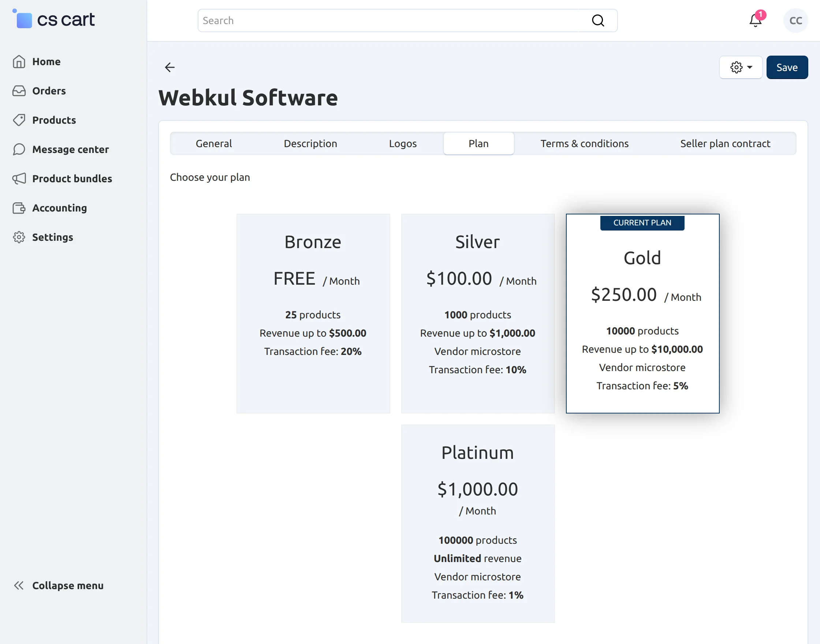Click 'Revenue up to $1,000.00' text
This screenshot has height=644, width=820.
coord(477,333)
